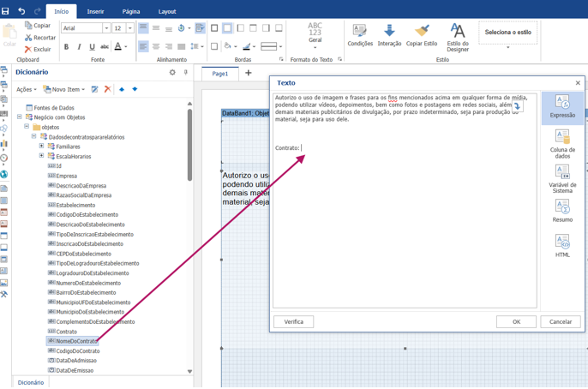Apply all borders icon
The image size is (588, 389).
(x=214, y=28)
